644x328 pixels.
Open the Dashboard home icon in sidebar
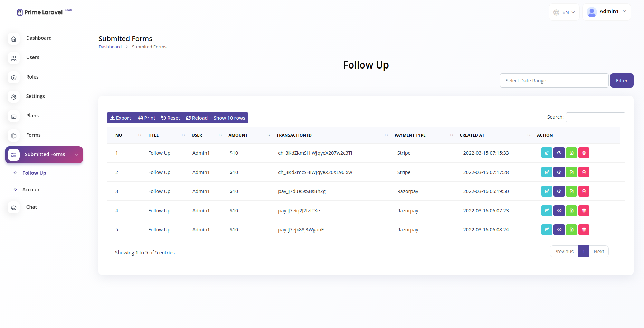click(x=13, y=39)
